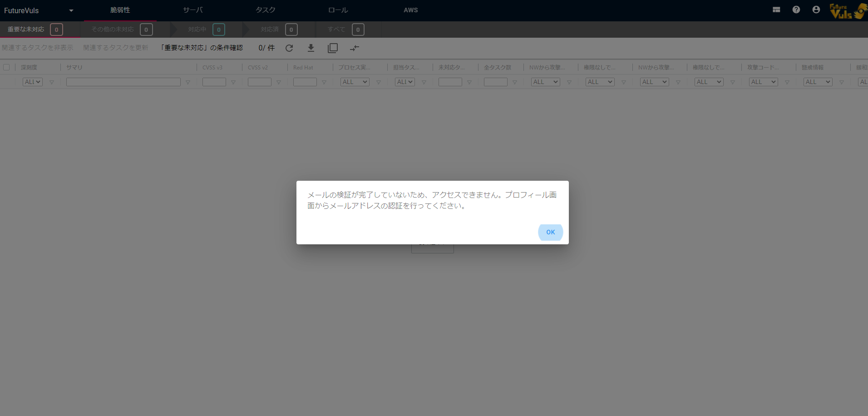868x416 pixels.
Task: Click the 0/ 件 count text
Action: pyautogui.click(x=266, y=48)
